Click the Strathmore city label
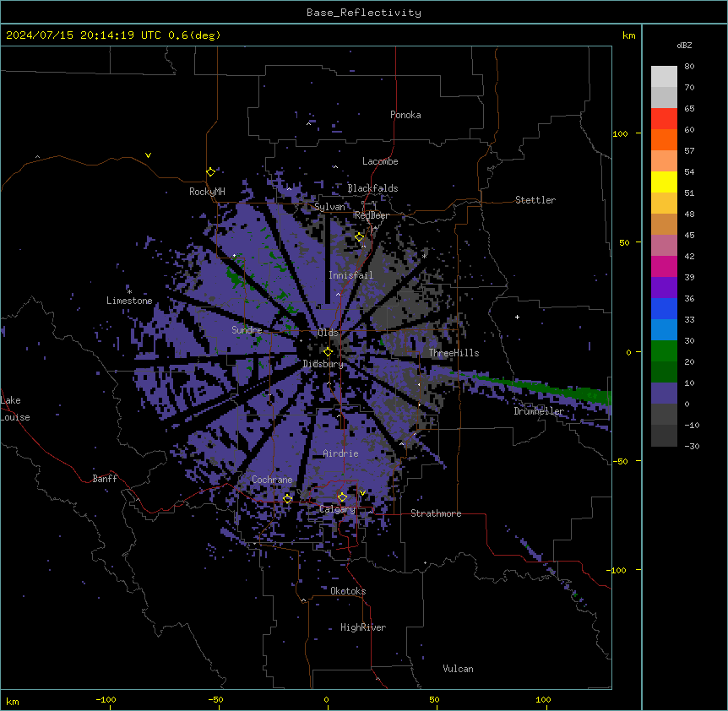Screen dimensions: 728x711 point(436,513)
